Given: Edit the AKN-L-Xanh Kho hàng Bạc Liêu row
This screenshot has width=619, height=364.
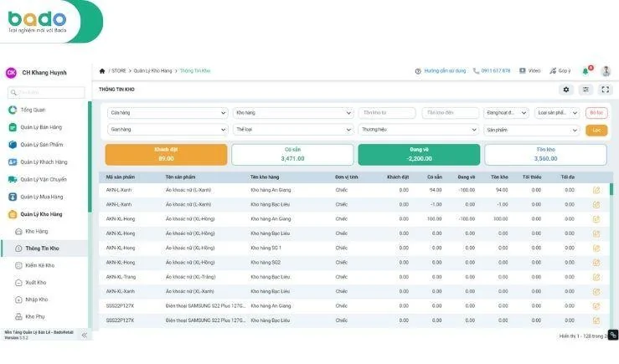Looking at the screenshot, I should click(x=596, y=205).
